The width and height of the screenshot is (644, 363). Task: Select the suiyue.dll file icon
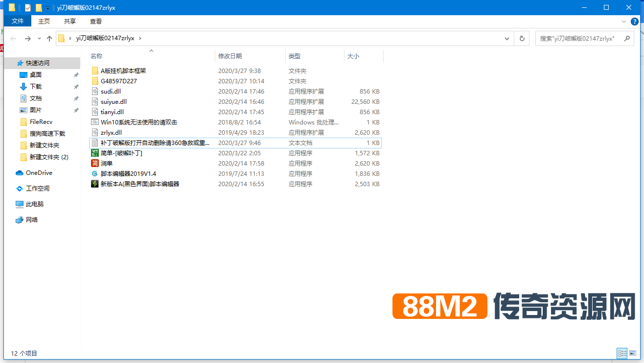click(x=95, y=101)
